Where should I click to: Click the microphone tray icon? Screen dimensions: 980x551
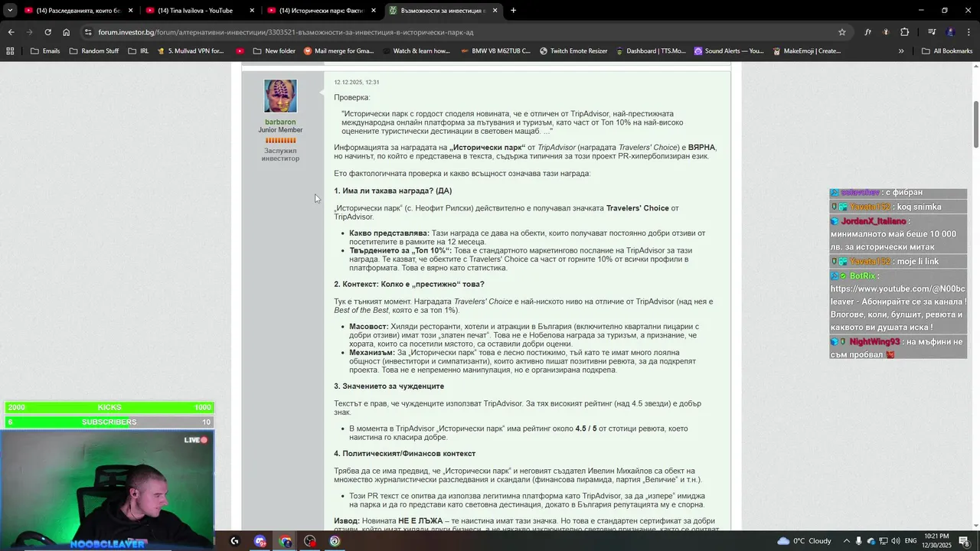point(858,541)
